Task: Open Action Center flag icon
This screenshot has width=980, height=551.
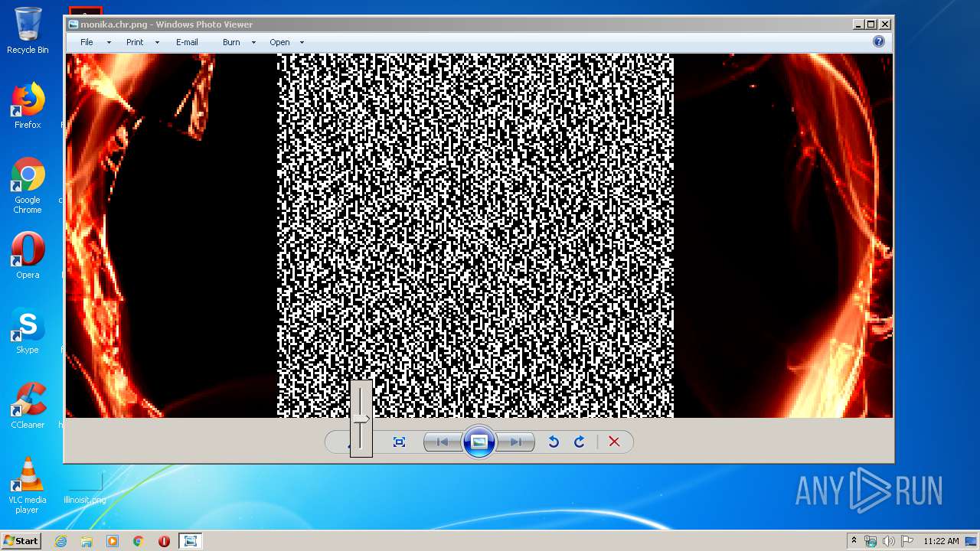Action: coord(907,541)
